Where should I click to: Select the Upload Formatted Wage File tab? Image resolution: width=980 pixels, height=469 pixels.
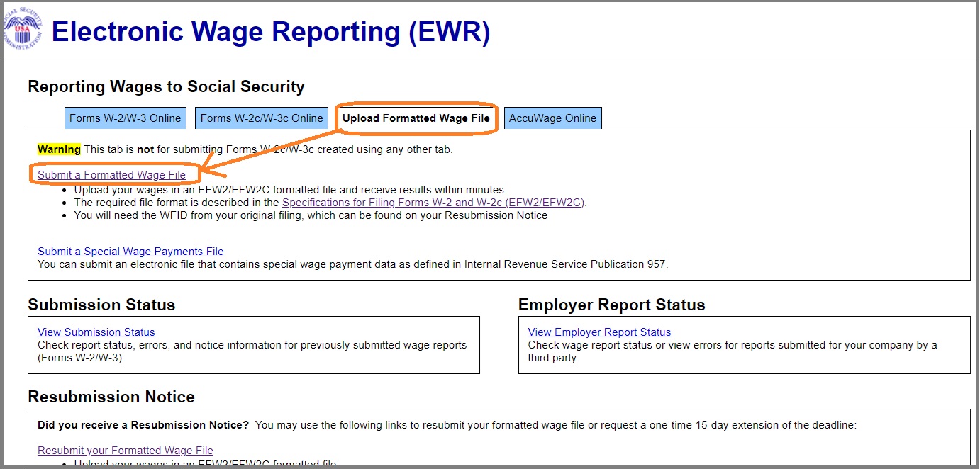click(416, 118)
